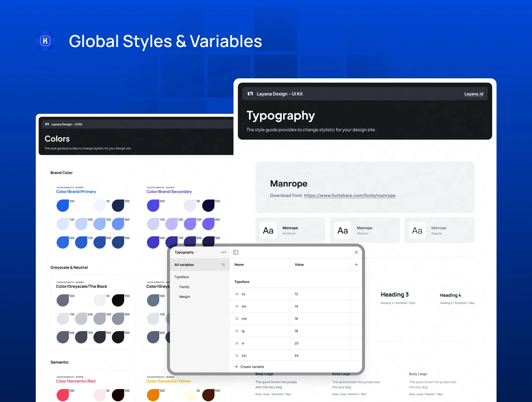Click the Manrope font title

tap(289, 184)
